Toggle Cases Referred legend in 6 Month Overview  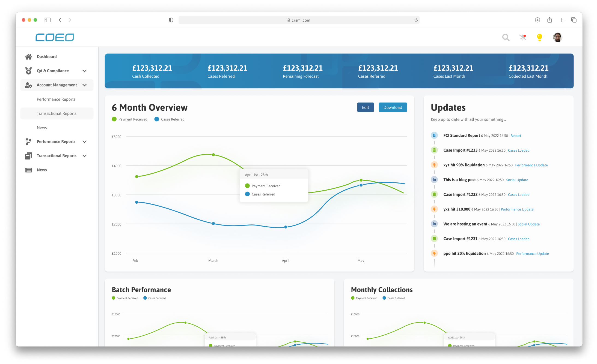click(x=170, y=119)
